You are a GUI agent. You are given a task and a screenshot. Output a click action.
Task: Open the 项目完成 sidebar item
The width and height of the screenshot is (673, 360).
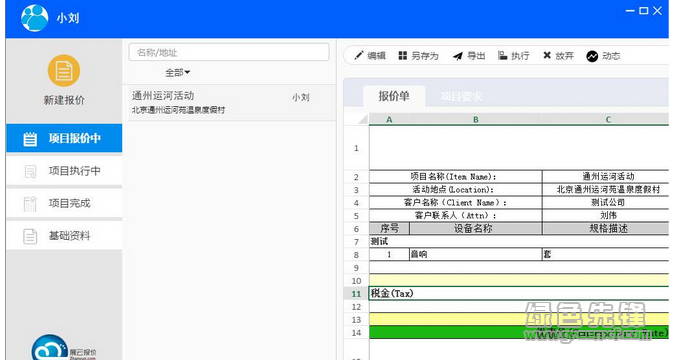pyautogui.click(x=64, y=203)
